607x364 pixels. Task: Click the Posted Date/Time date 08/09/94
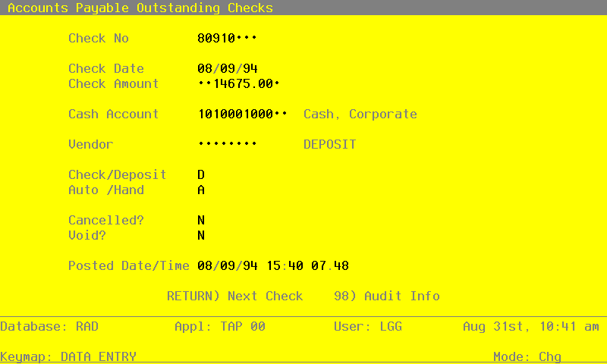(x=227, y=265)
